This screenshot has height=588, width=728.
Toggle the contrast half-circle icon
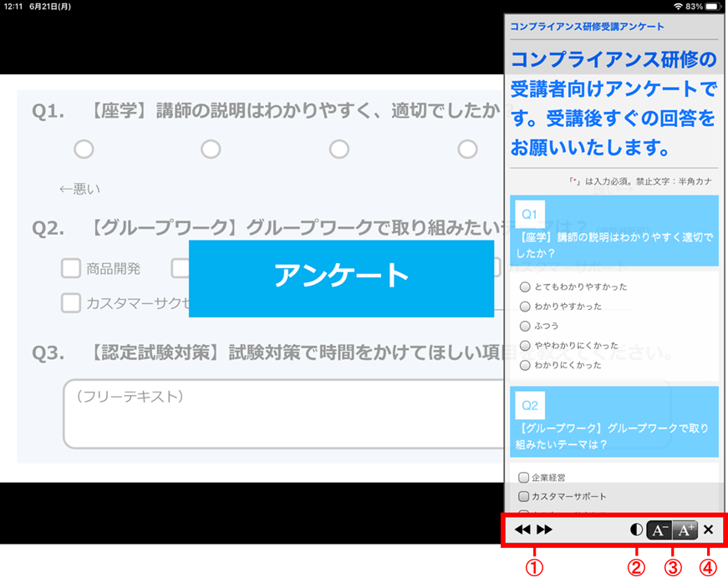coord(637,530)
